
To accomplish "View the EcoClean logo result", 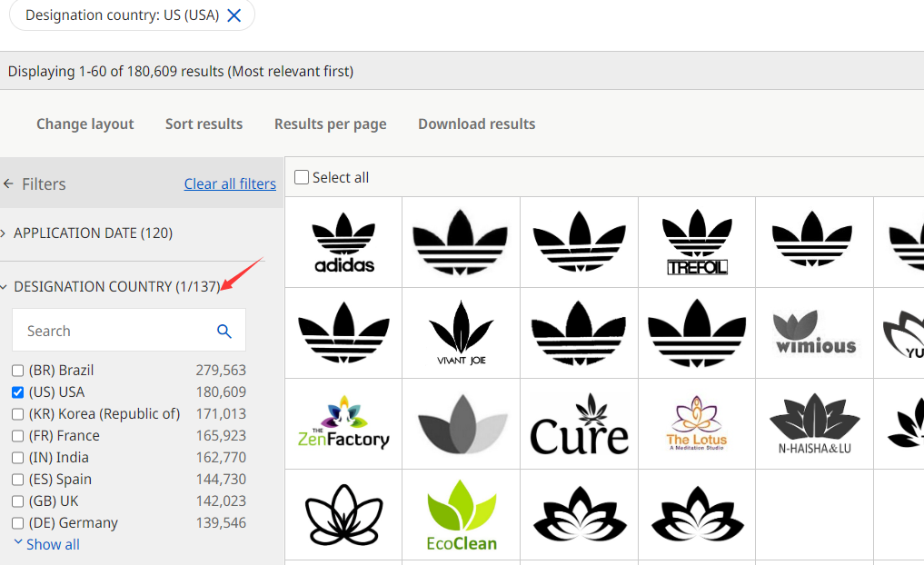I will [462, 515].
